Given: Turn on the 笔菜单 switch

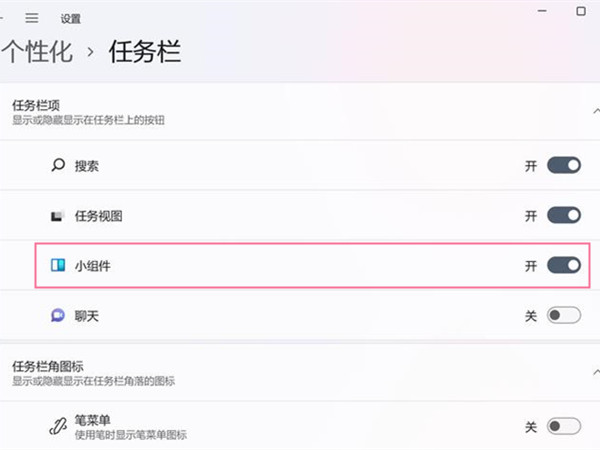Looking at the screenshot, I should pos(564,427).
